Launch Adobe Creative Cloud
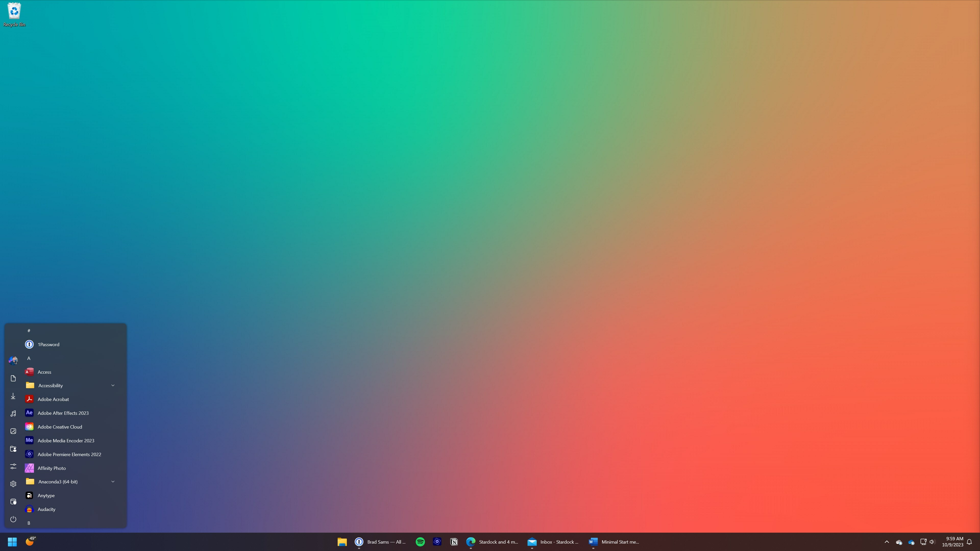 60,427
